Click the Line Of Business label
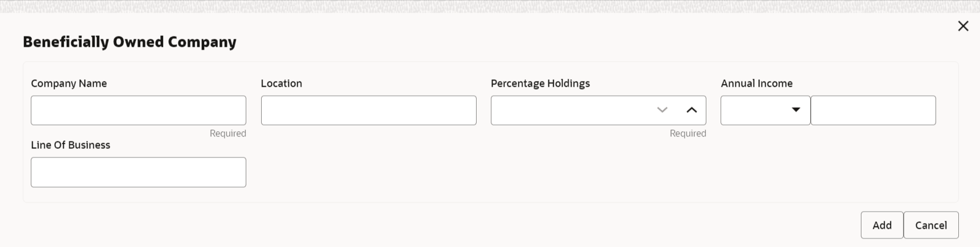980x247 pixels. tap(71, 145)
